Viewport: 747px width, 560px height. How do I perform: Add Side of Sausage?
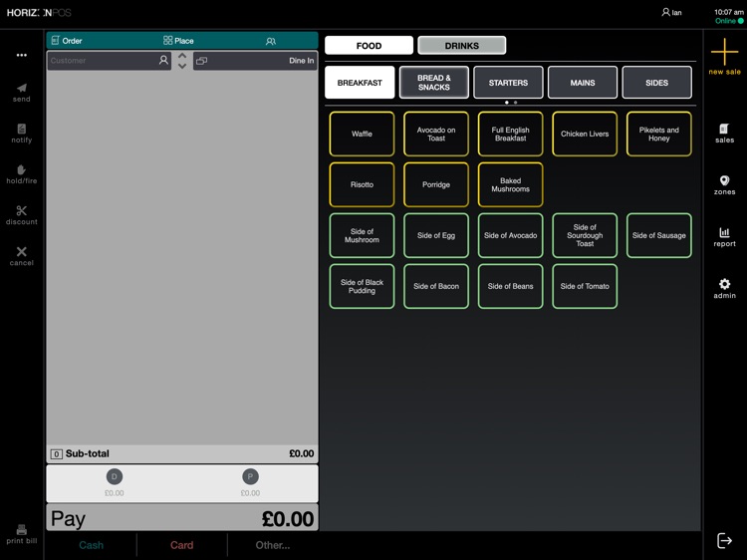[x=659, y=235]
